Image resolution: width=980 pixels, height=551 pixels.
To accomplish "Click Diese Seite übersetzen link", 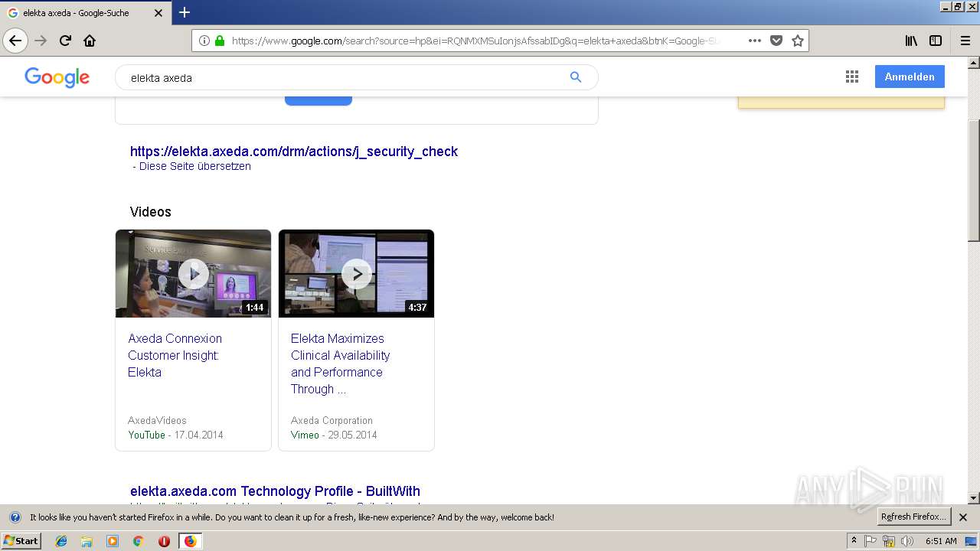I will [x=194, y=166].
